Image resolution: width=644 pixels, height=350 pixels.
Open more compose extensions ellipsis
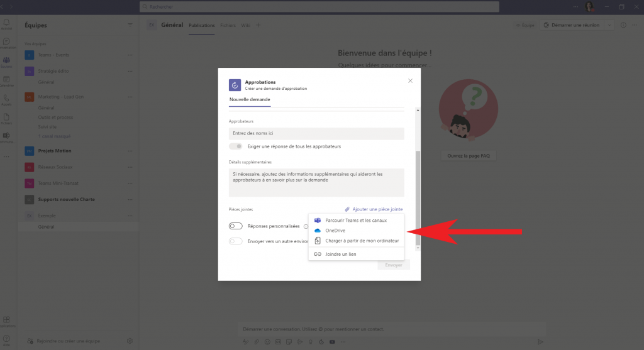pyautogui.click(x=343, y=342)
